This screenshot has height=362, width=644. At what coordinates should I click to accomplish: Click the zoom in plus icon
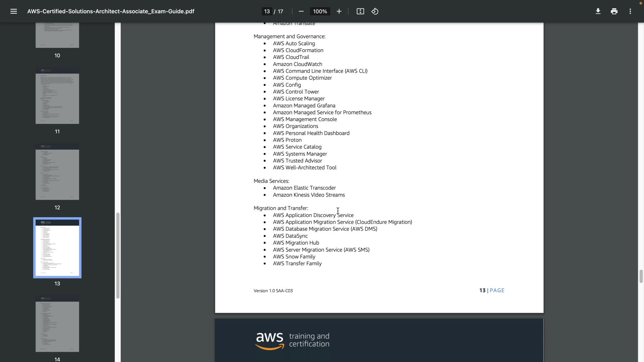[339, 11]
